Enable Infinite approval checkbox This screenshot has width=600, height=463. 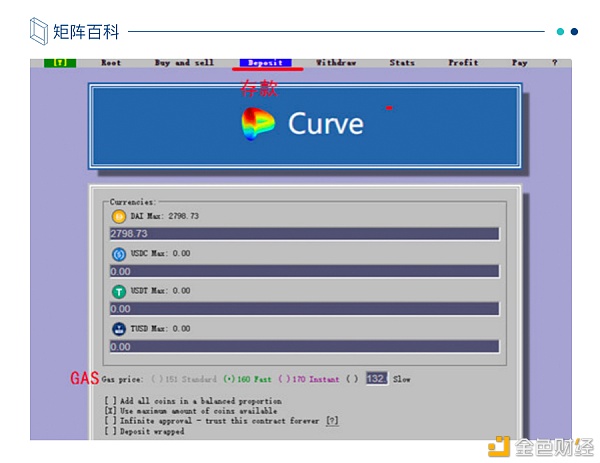(x=110, y=421)
